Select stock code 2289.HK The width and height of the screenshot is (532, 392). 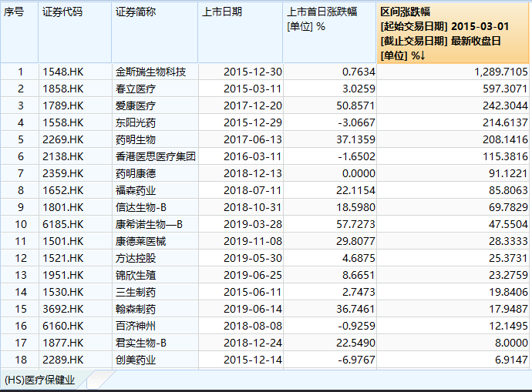pyautogui.click(x=63, y=360)
